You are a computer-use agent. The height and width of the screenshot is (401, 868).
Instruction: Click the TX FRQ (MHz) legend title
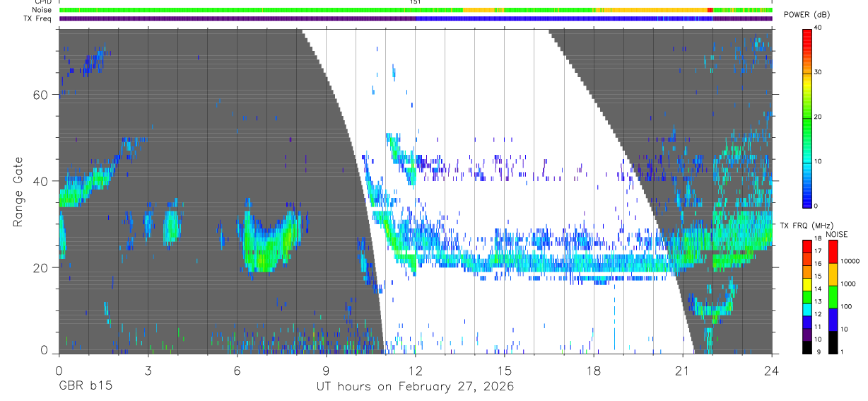pos(807,226)
